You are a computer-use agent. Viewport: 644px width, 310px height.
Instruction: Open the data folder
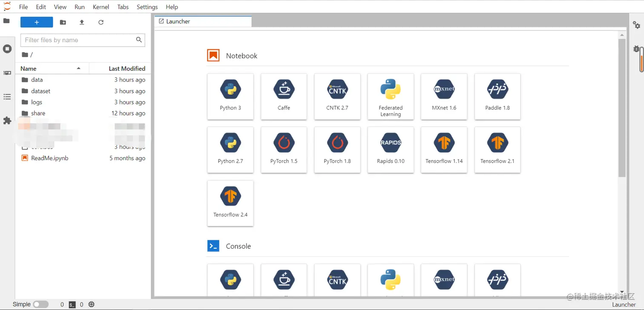tap(83, 80)
